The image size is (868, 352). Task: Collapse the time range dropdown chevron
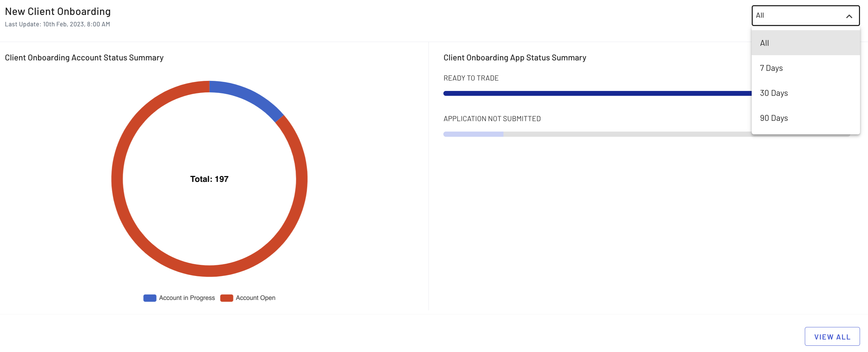(x=849, y=16)
